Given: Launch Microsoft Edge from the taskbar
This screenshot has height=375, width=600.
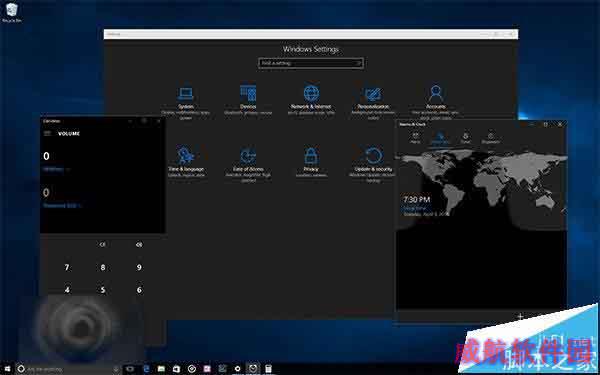Looking at the screenshot, I should (146, 369).
